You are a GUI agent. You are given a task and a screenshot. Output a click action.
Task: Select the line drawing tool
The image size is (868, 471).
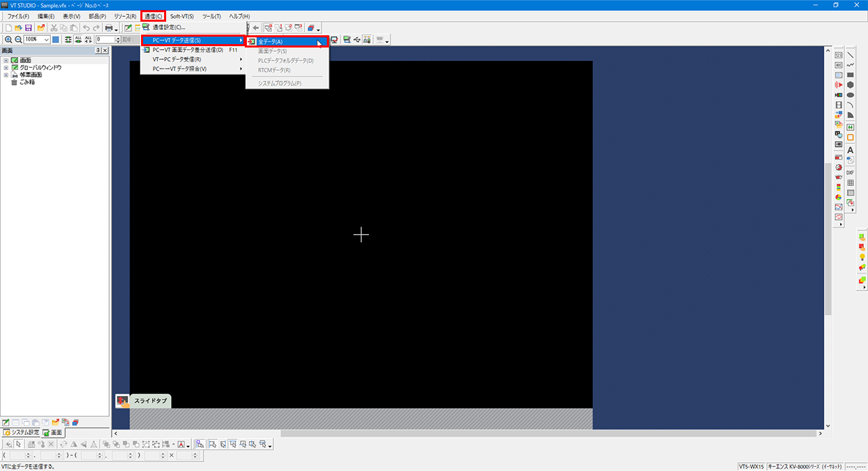(850, 54)
